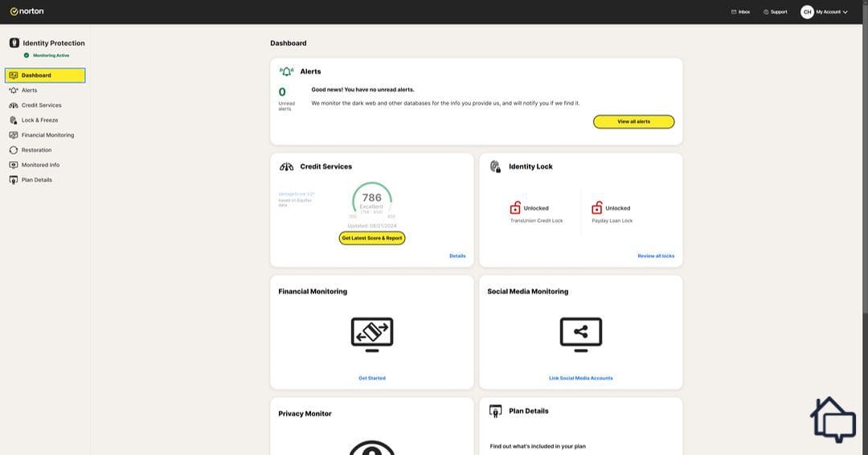Click the TransUnion Credit Lock label
The image size is (868, 455).
click(x=536, y=221)
